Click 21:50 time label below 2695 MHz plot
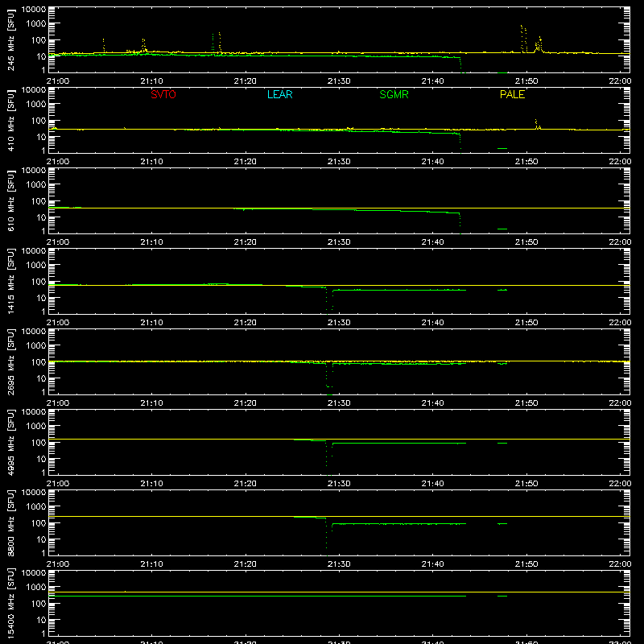The width and height of the screenshot is (644, 644). click(526, 403)
